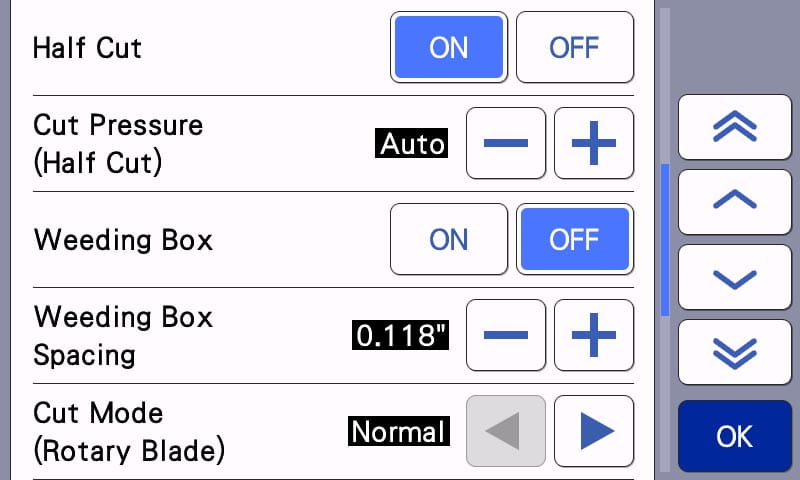Enable the Weeding Box option
Viewport: 800px width, 480px height.
(448, 239)
